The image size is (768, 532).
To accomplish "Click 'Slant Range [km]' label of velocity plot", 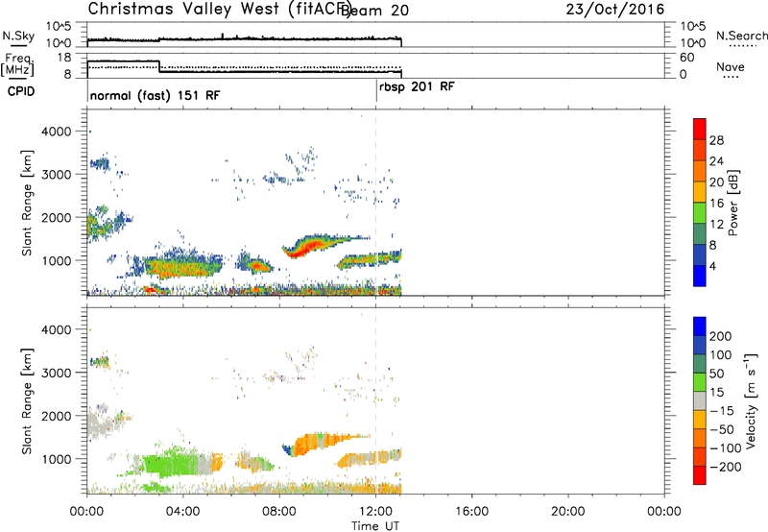I will tap(27, 401).
